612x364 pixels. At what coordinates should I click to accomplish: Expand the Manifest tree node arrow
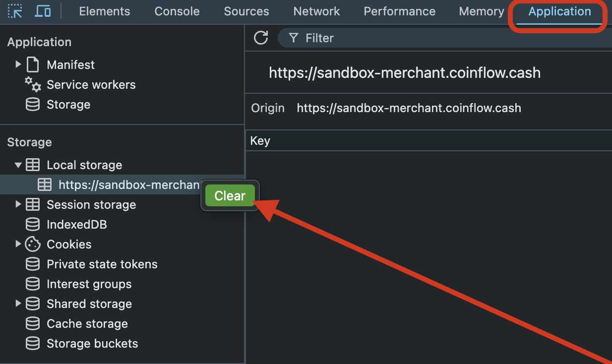pos(18,64)
